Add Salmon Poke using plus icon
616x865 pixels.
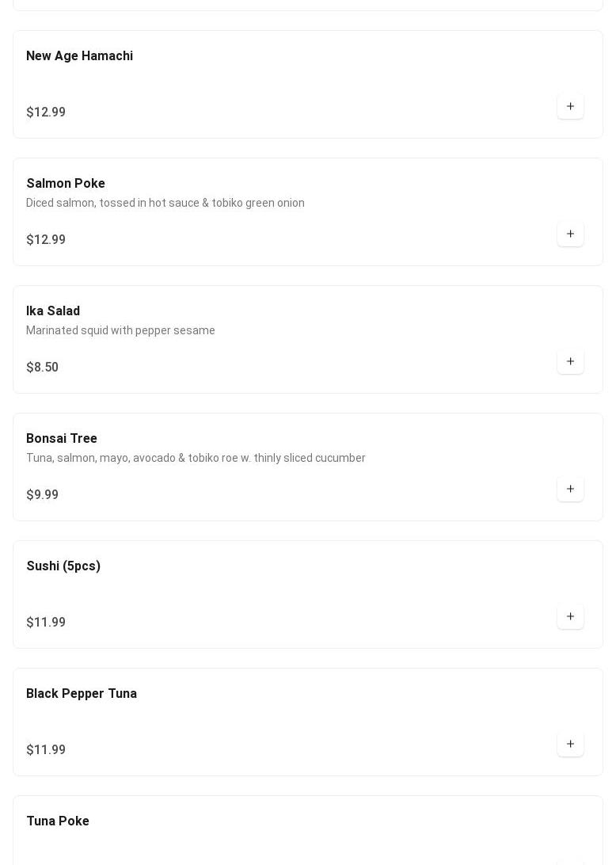[570, 234]
